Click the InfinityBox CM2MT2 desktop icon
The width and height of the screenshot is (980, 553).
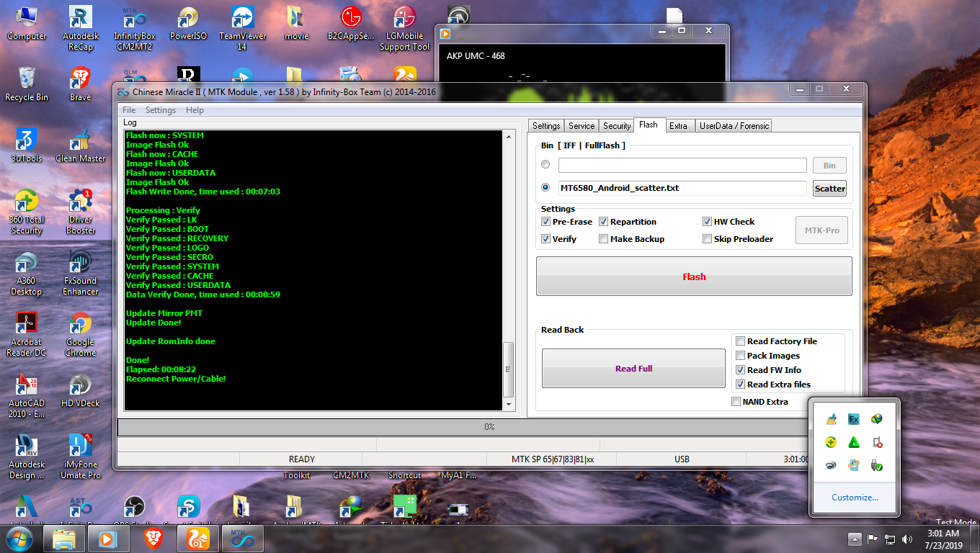pyautogui.click(x=135, y=28)
